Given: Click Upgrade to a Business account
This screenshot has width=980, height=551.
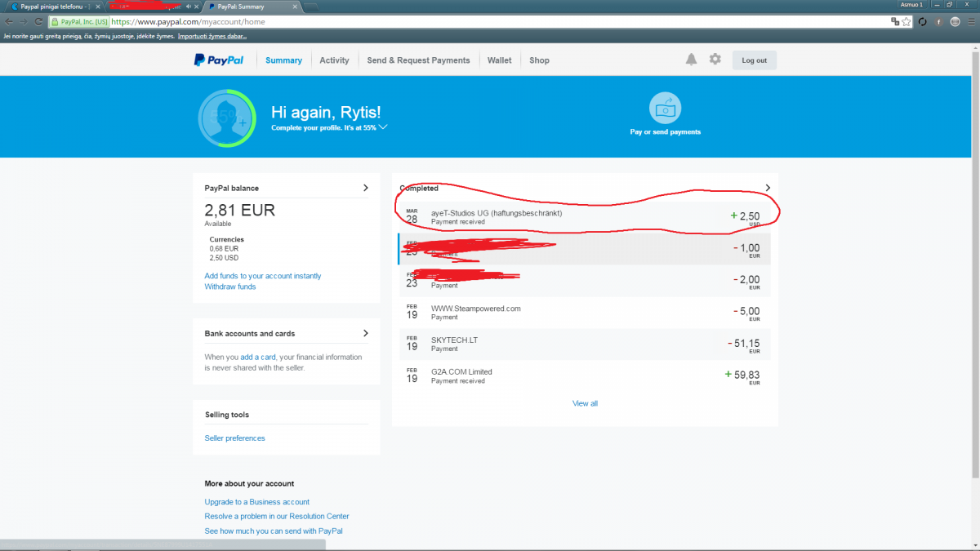Looking at the screenshot, I should point(257,502).
